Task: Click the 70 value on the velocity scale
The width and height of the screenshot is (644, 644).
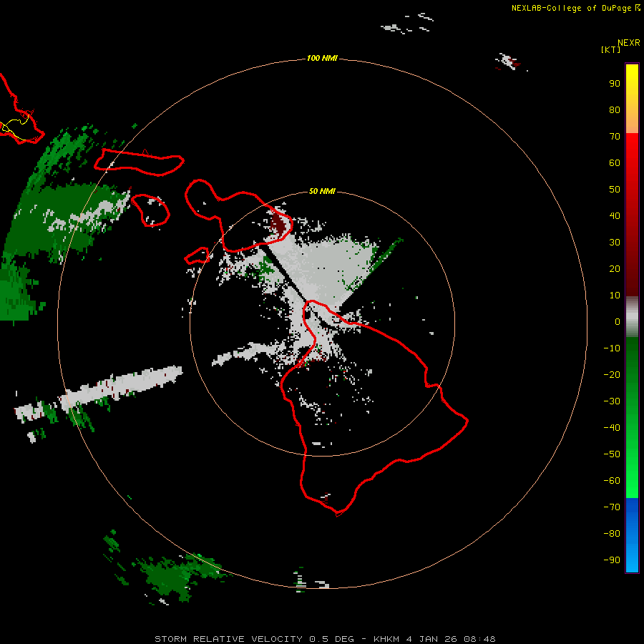Action: pos(615,137)
